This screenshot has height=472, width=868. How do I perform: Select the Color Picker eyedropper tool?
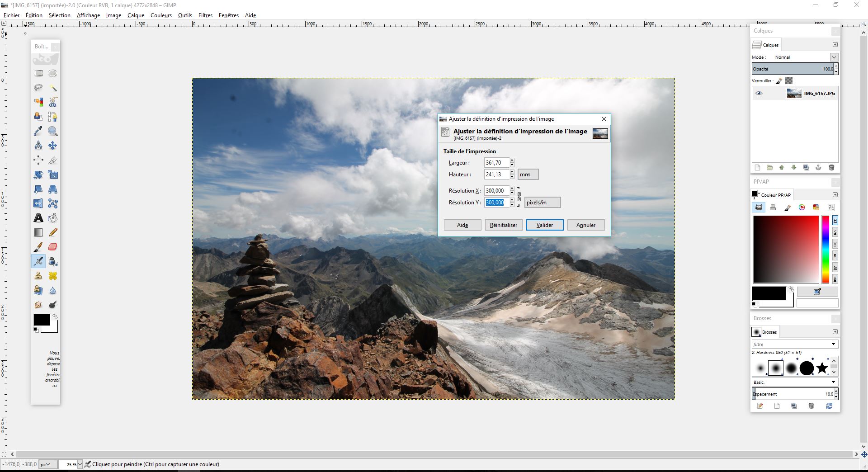pos(38,131)
